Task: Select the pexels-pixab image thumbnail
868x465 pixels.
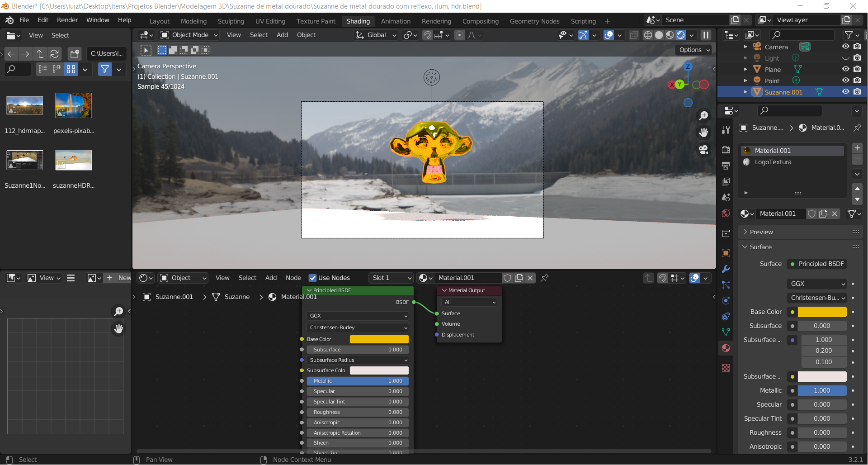Action: point(73,105)
